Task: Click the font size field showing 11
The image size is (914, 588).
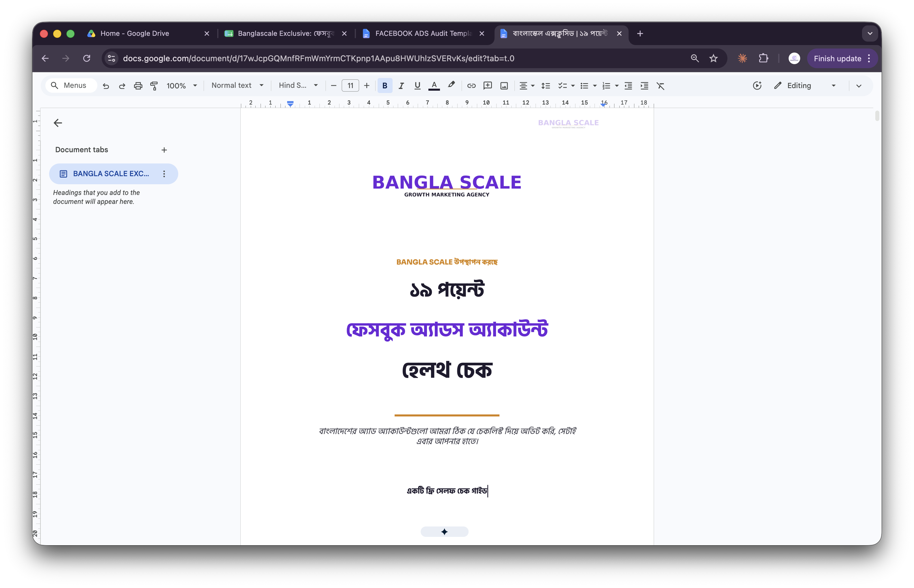Action: (350, 85)
